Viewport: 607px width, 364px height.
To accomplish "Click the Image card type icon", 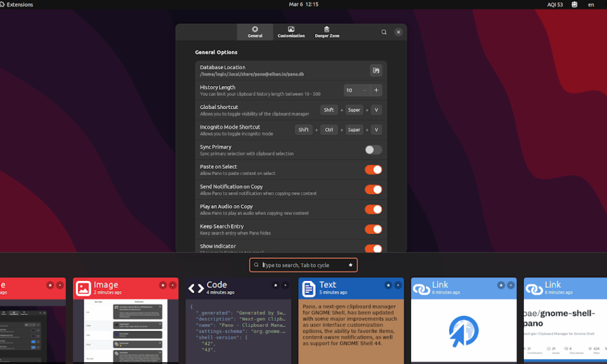I will [x=83, y=288].
